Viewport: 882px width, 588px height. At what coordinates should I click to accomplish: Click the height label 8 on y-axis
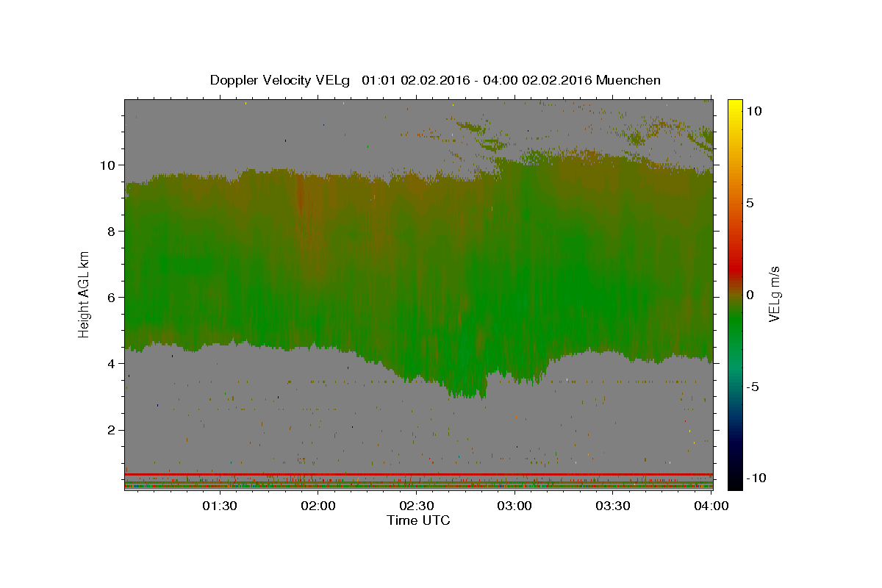click(110, 231)
